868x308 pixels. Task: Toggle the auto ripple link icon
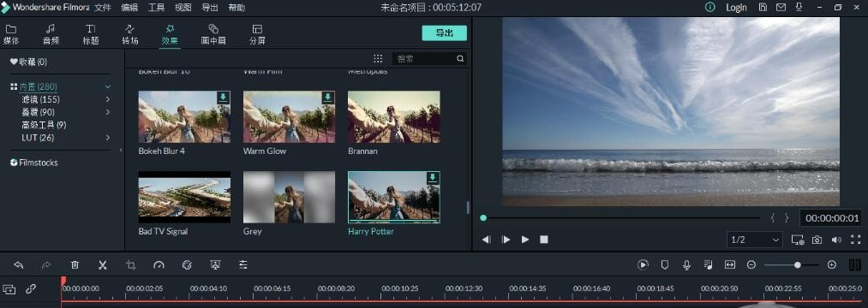31,288
